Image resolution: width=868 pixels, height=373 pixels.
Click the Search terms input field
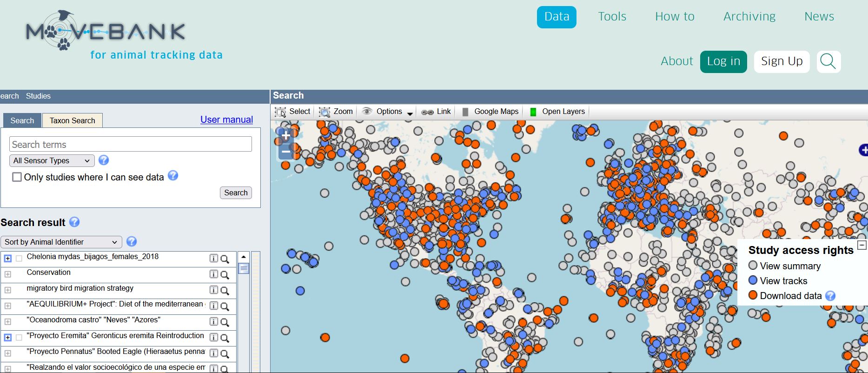(130, 144)
